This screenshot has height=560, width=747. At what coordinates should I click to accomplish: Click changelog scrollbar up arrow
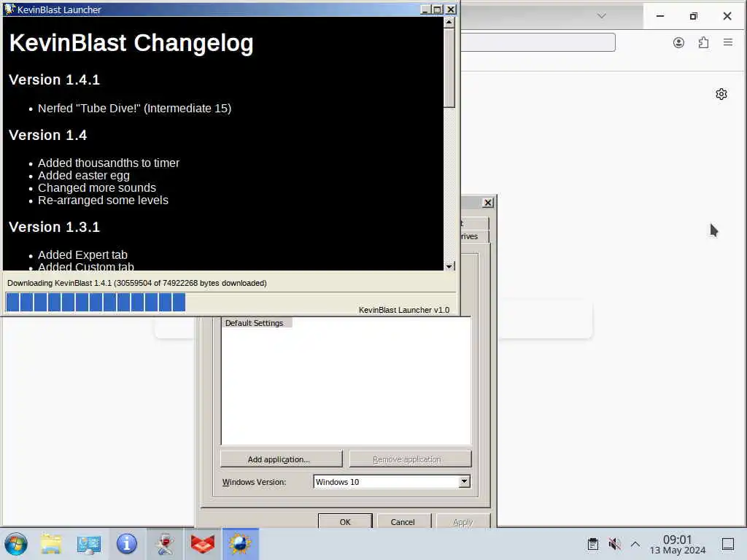click(449, 23)
